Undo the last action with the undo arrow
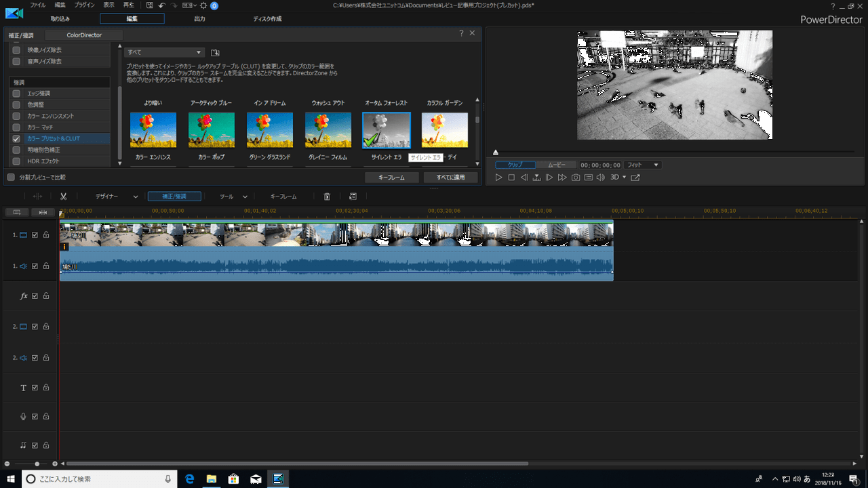868x488 pixels. [x=161, y=5]
